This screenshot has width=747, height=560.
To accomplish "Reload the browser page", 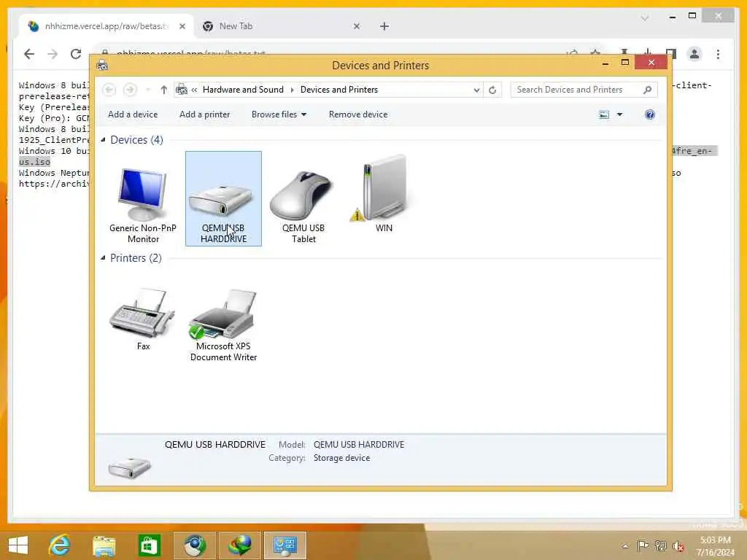I will tap(76, 54).
